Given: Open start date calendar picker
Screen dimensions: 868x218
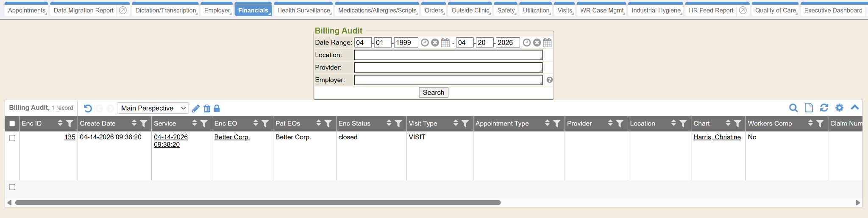Looking at the screenshot, I should point(445,43).
